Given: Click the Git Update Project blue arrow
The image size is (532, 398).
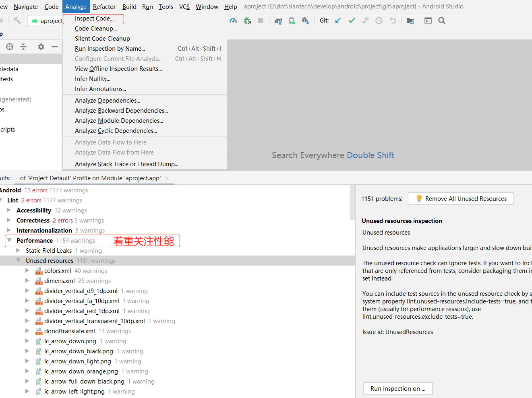Looking at the screenshot, I should click(x=338, y=21).
